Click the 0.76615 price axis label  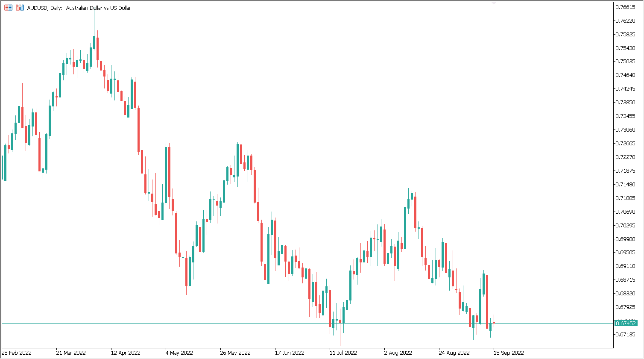626,7
